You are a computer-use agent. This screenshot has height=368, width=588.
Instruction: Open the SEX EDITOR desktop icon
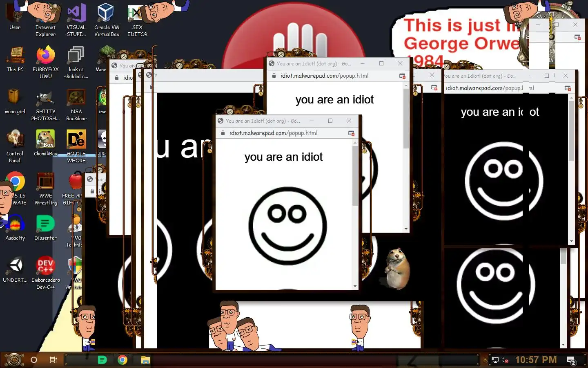137,21
